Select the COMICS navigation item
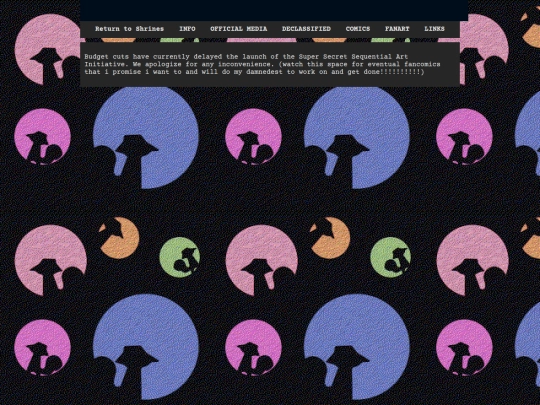 coord(358,29)
